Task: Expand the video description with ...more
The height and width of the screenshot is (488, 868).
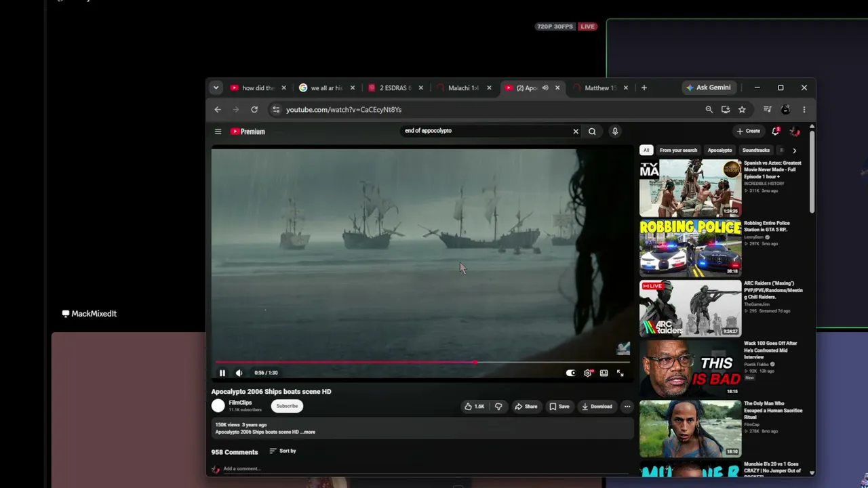Action: tap(308, 432)
